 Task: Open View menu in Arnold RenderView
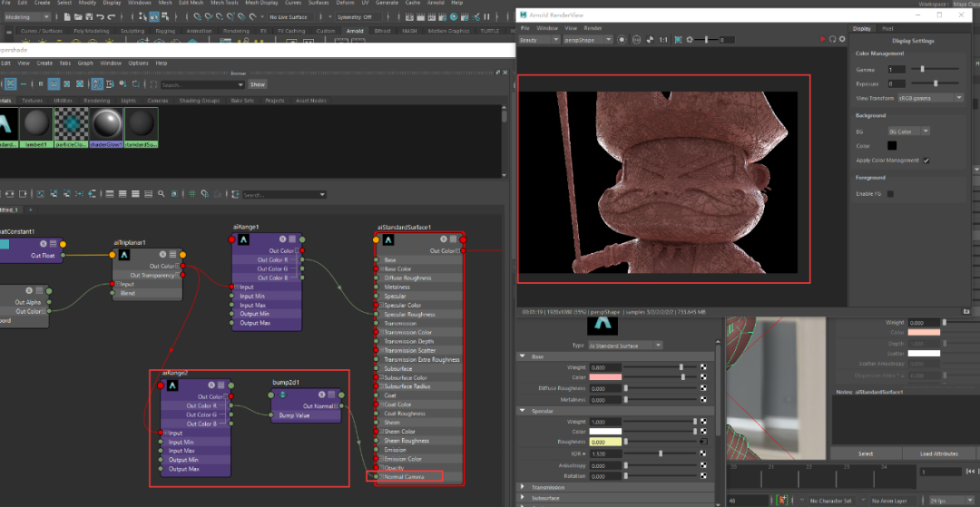[x=571, y=28]
